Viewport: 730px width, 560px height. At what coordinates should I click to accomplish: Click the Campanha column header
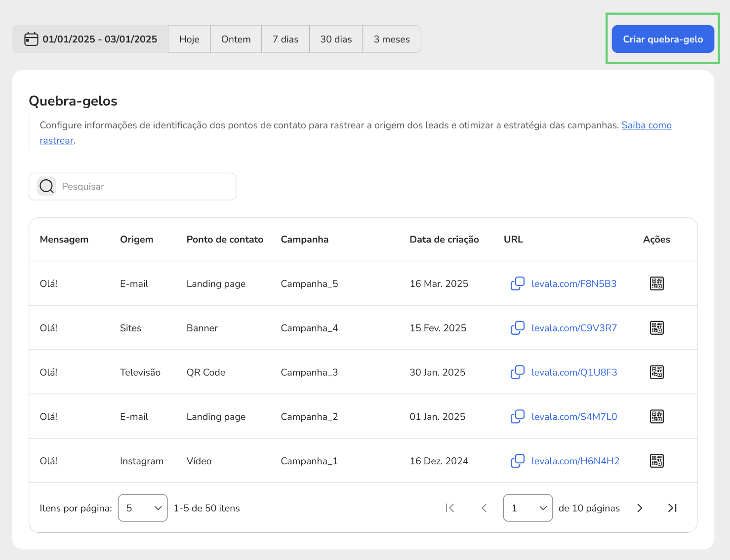(x=305, y=240)
